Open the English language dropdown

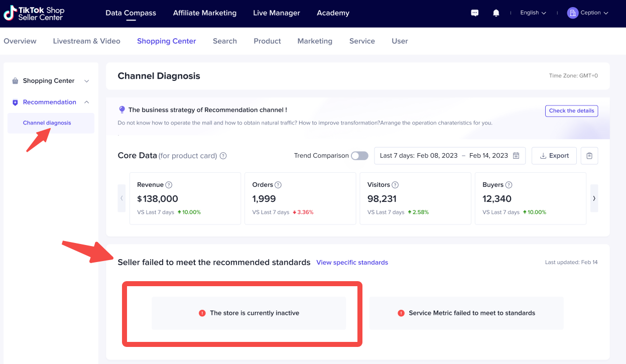click(x=533, y=13)
